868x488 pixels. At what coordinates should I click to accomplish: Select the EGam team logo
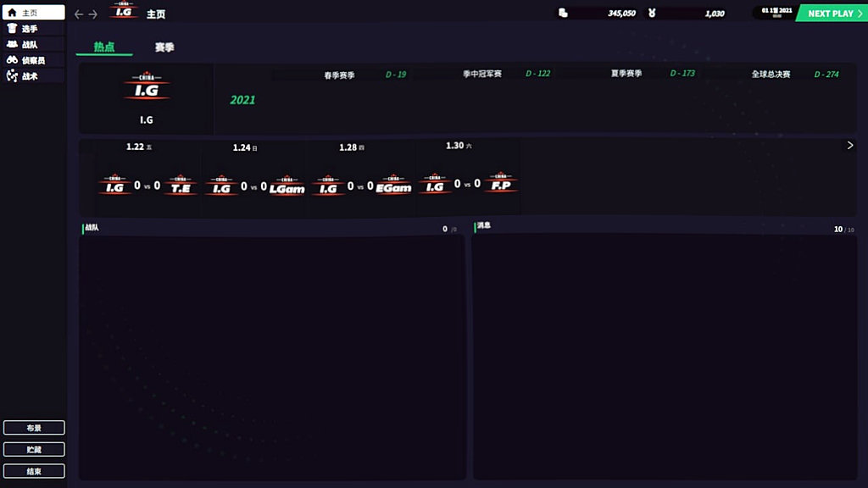click(393, 186)
